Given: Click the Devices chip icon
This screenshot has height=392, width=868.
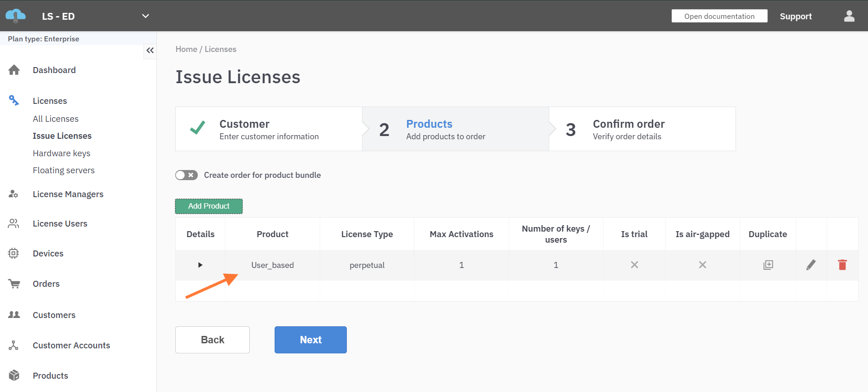Looking at the screenshot, I should click(14, 253).
